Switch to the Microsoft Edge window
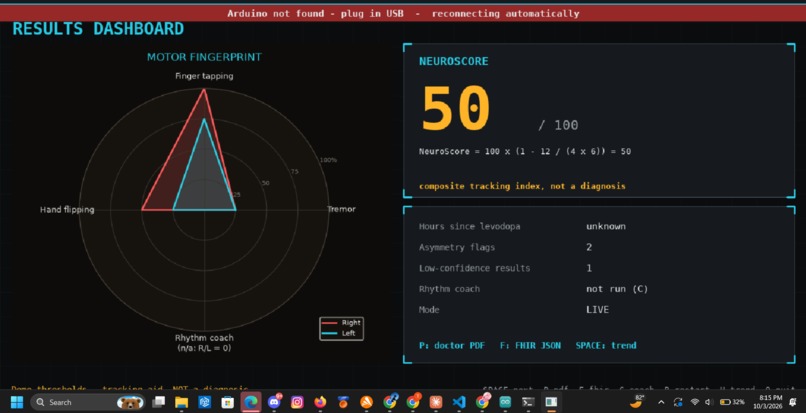The image size is (806, 413). click(x=251, y=402)
